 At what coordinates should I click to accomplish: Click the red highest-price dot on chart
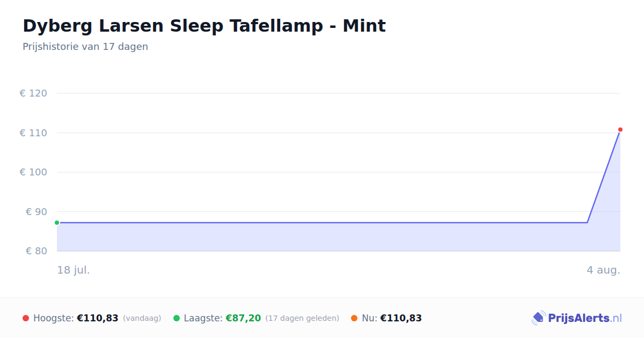pos(620,129)
